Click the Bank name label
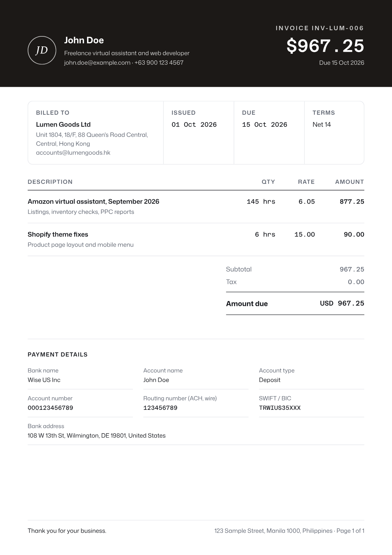This screenshot has width=392, height=555. tap(43, 370)
